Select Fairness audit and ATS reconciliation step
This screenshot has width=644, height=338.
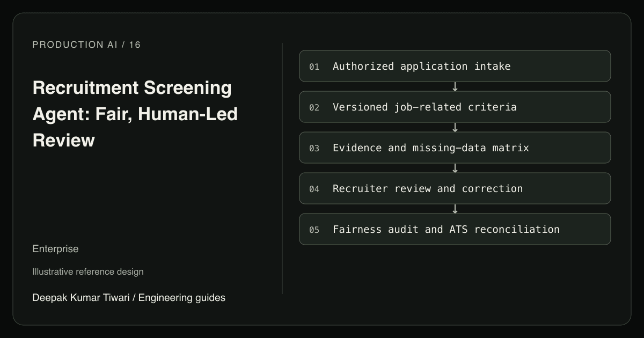tap(455, 229)
